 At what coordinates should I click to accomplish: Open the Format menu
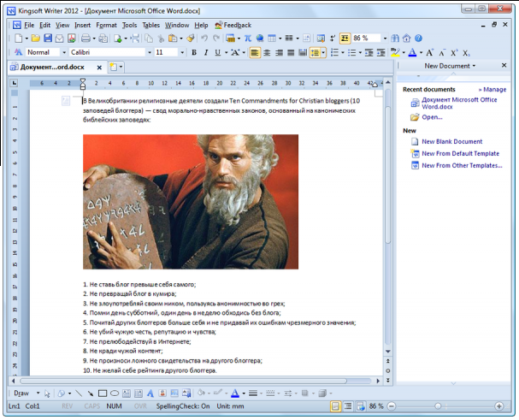[106, 25]
